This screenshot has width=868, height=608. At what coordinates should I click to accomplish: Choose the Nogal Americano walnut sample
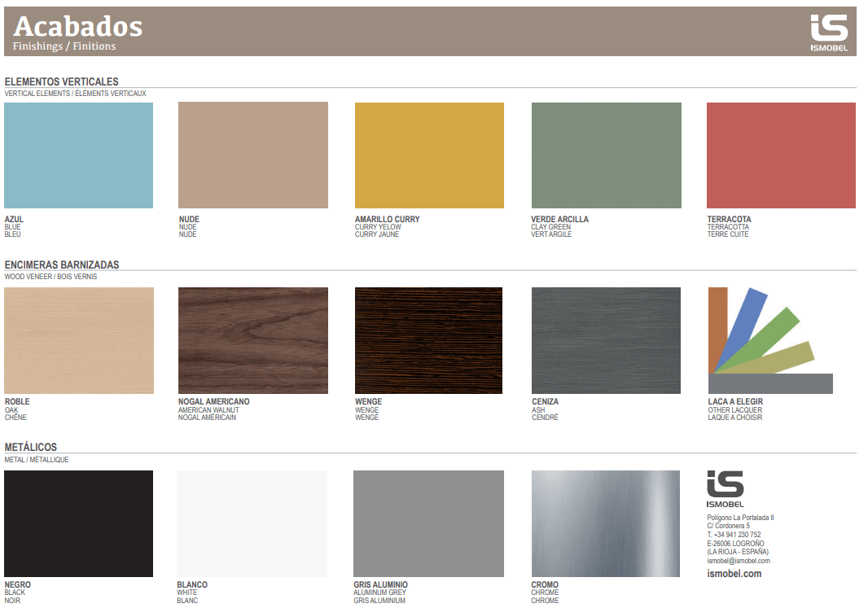(253, 340)
